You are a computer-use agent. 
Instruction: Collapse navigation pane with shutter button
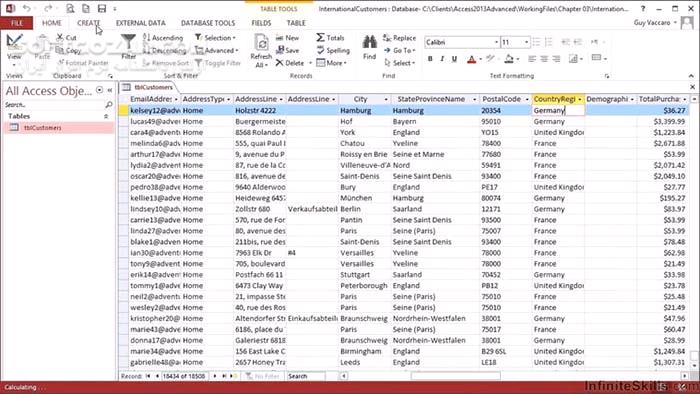click(x=109, y=90)
